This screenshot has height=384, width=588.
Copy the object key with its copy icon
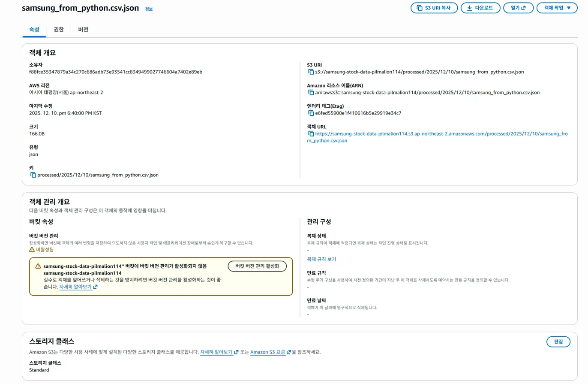[33, 175]
